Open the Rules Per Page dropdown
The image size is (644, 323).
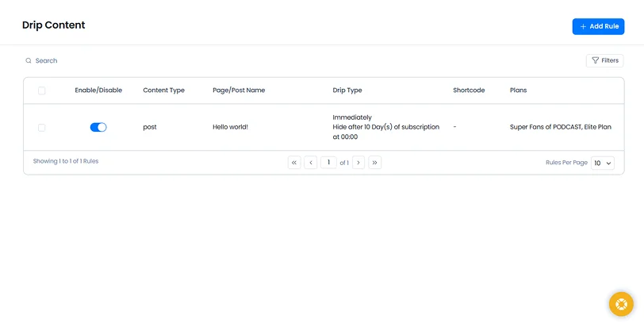pos(603,163)
